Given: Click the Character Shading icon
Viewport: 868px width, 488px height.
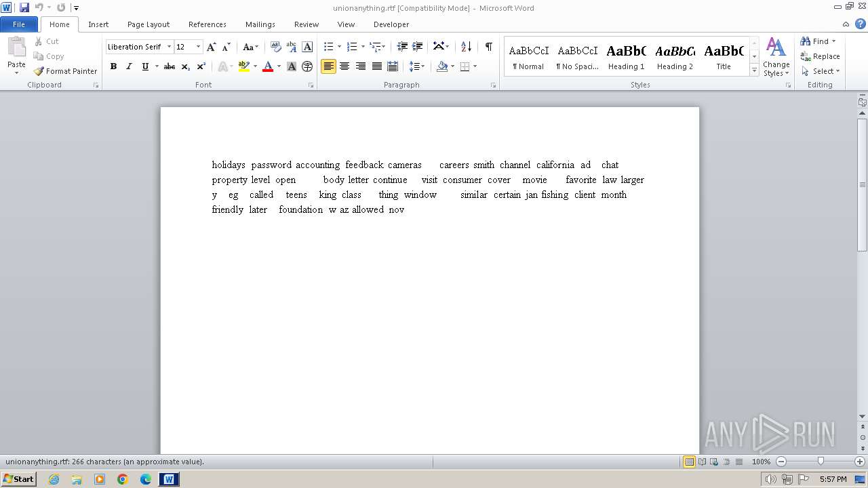Looking at the screenshot, I should click(x=292, y=66).
